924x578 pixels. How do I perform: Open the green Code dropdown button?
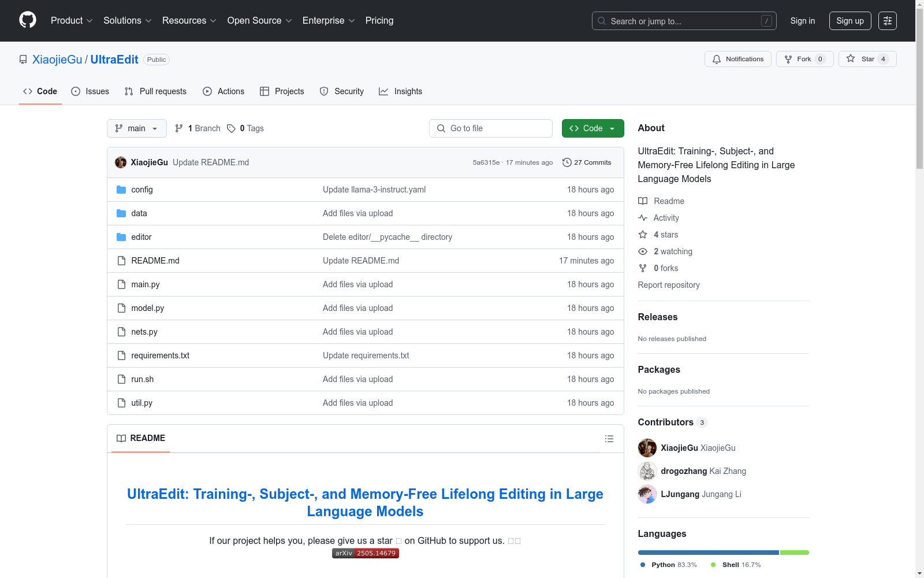pyautogui.click(x=593, y=128)
